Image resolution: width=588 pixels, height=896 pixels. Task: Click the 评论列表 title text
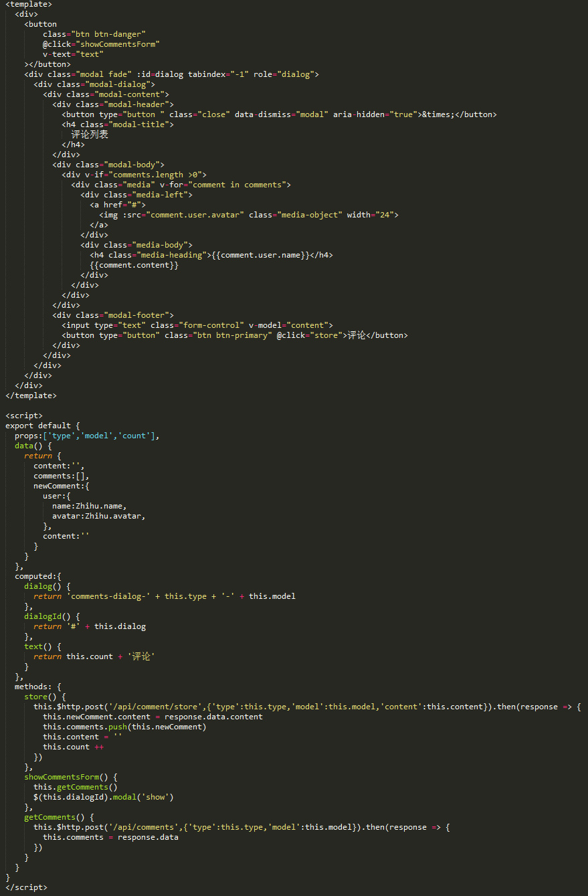click(90, 135)
